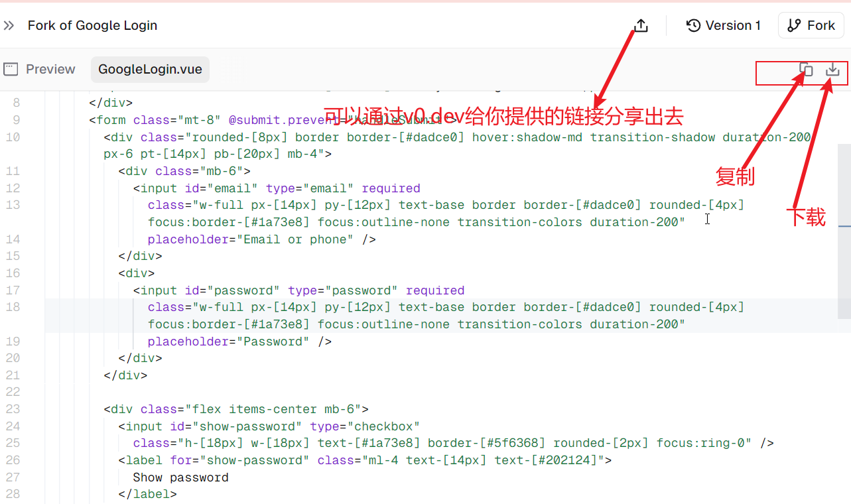Download the code via the download icon
851x504 pixels.
pyautogui.click(x=832, y=69)
